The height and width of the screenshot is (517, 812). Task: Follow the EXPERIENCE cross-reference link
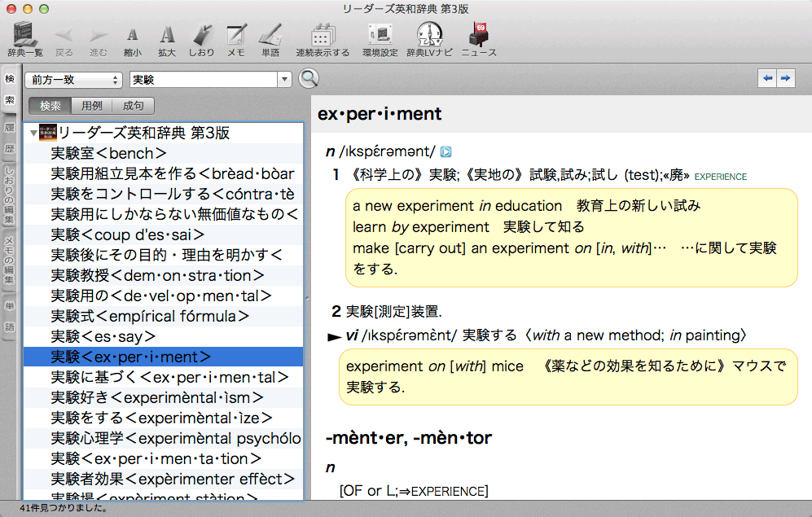click(x=720, y=176)
